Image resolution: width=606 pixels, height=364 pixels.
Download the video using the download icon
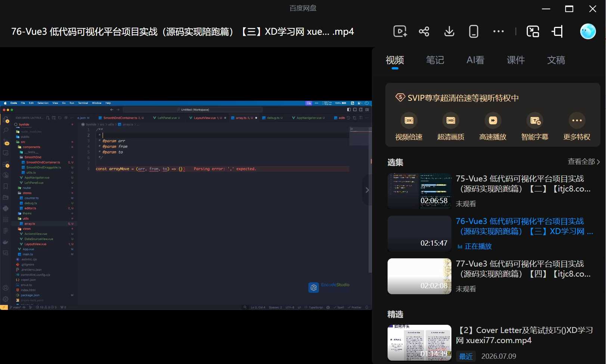(x=449, y=31)
